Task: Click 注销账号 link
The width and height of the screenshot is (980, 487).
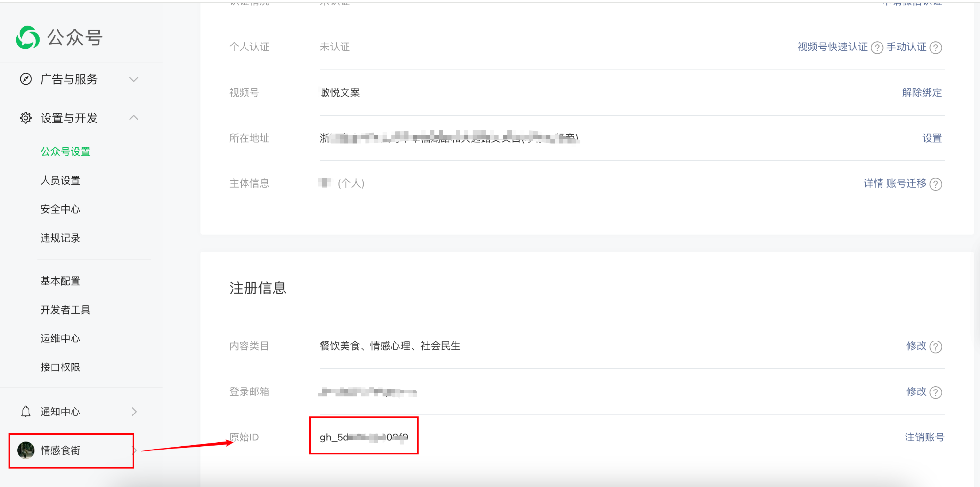Action: click(x=924, y=437)
